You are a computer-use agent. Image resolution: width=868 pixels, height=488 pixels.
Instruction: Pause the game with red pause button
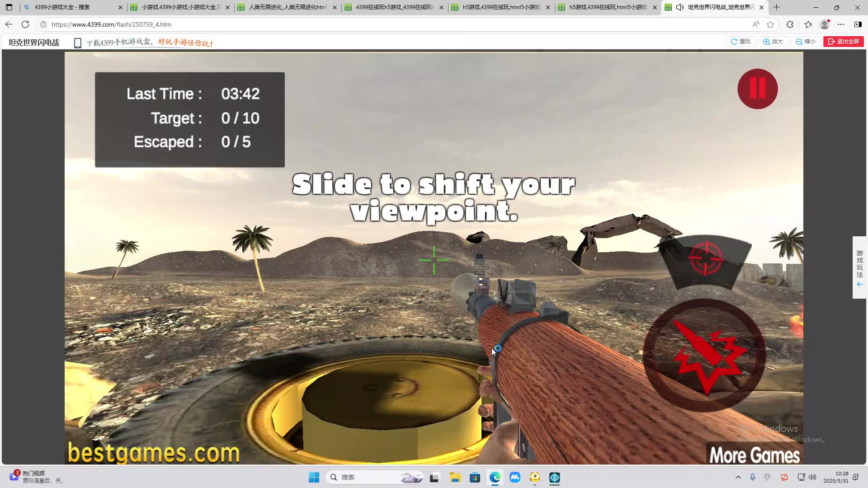coord(757,89)
